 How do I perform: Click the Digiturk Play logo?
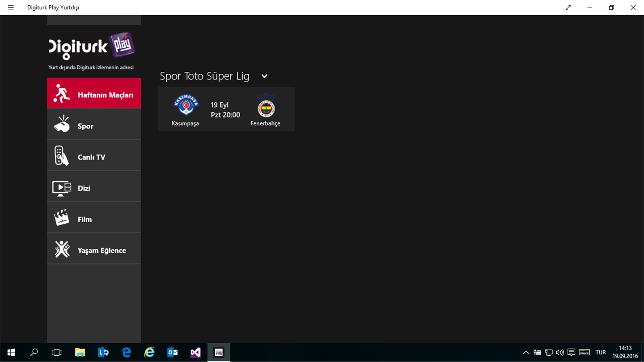(x=92, y=46)
